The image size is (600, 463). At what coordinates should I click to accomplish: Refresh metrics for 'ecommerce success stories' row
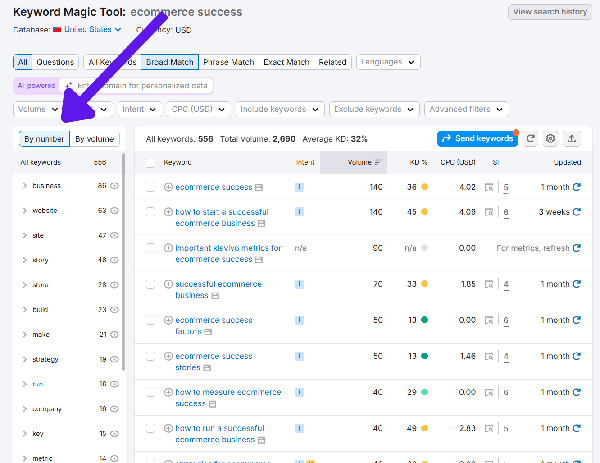(x=577, y=356)
